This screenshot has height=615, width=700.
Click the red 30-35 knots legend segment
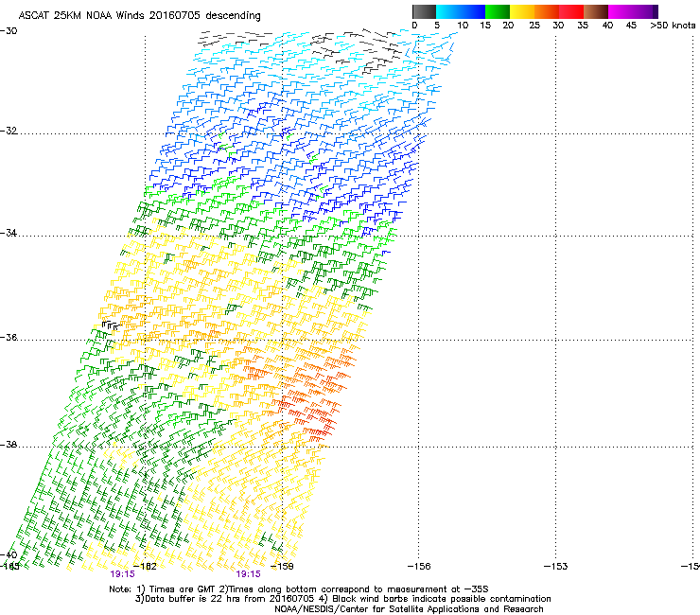pos(571,11)
